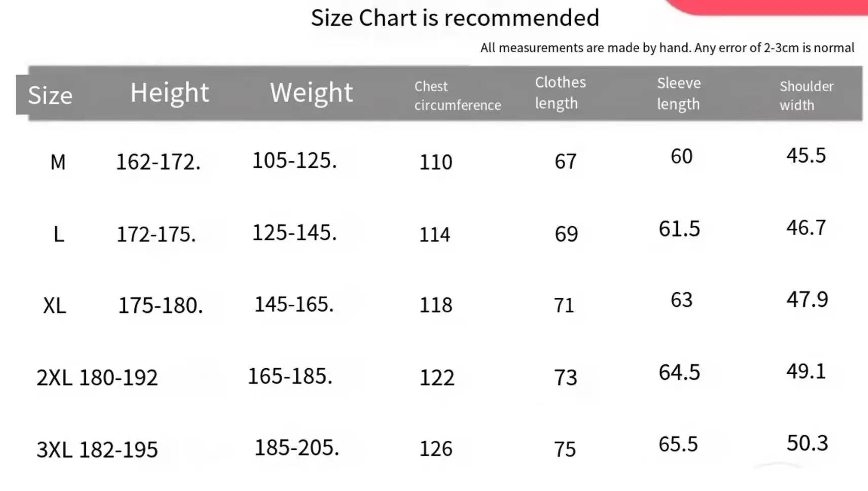This screenshot has height=491, width=868.
Task: Select the 3XL size row label
Action: (54, 450)
